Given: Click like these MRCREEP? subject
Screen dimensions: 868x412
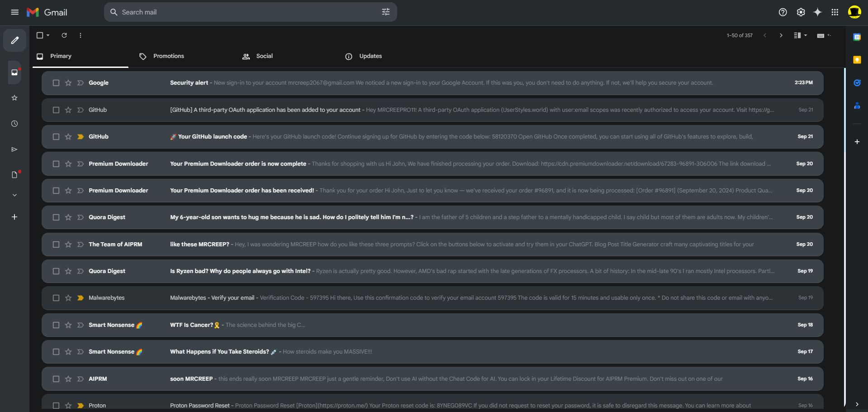Looking at the screenshot, I should [199, 244].
